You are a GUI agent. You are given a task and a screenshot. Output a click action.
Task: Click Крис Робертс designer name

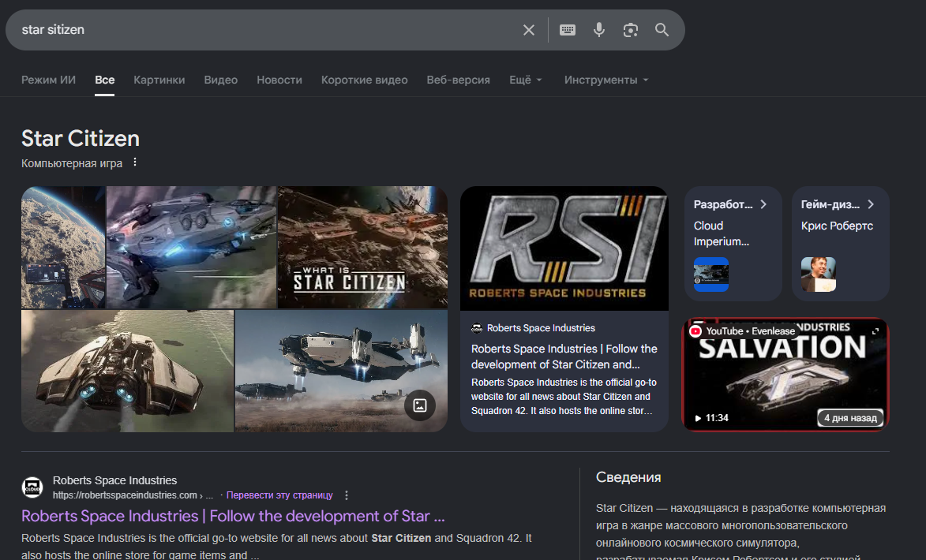click(x=837, y=226)
